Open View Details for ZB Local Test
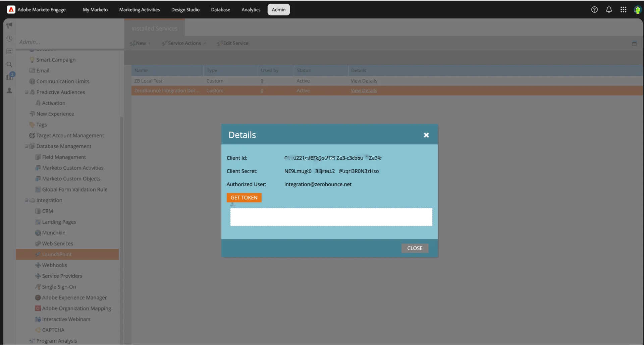644x345 pixels. tap(364, 81)
